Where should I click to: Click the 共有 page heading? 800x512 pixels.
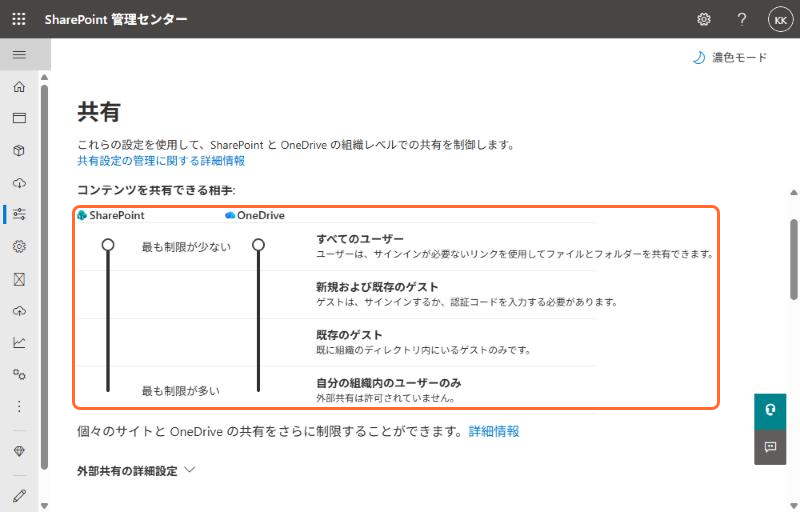pos(98,112)
